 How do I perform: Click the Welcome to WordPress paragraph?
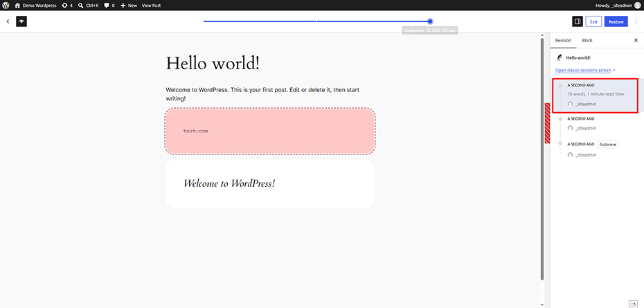tap(262, 94)
